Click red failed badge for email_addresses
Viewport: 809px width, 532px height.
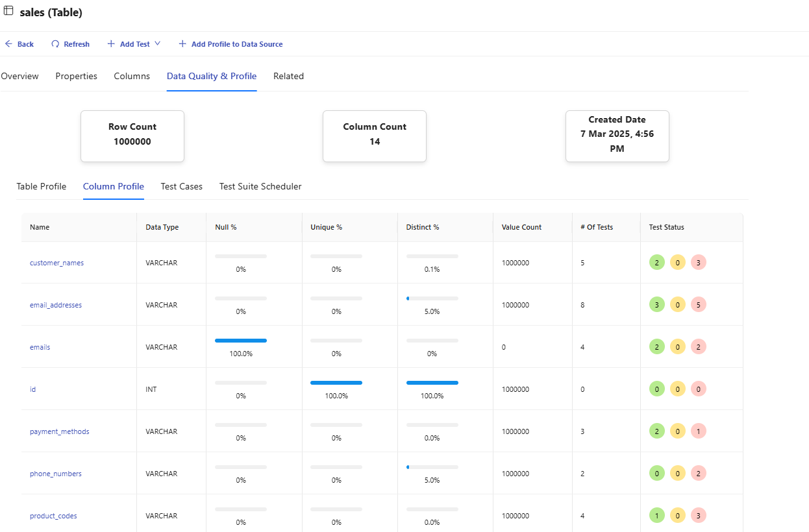pos(699,305)
